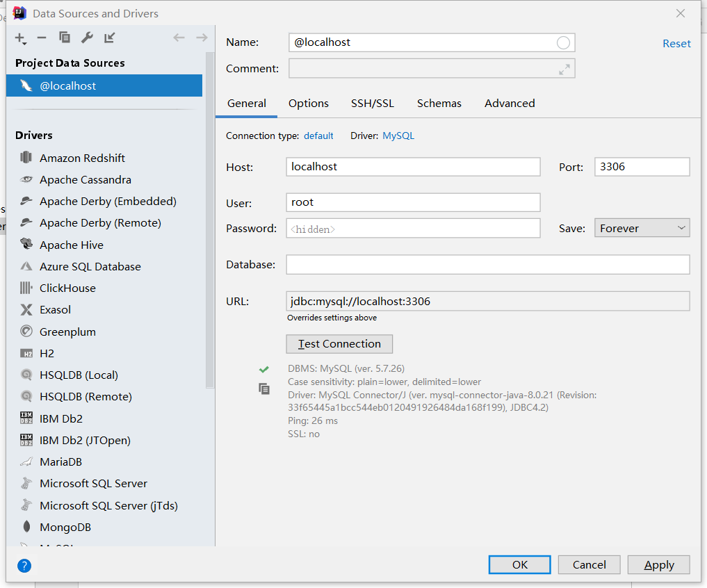Click the Reset link

(676, 44)
